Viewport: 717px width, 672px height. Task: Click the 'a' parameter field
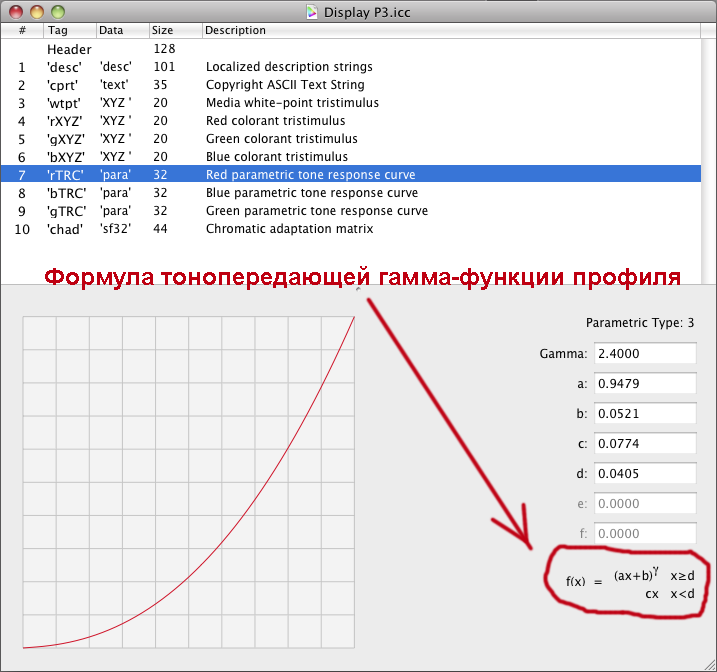coord(645,384)
